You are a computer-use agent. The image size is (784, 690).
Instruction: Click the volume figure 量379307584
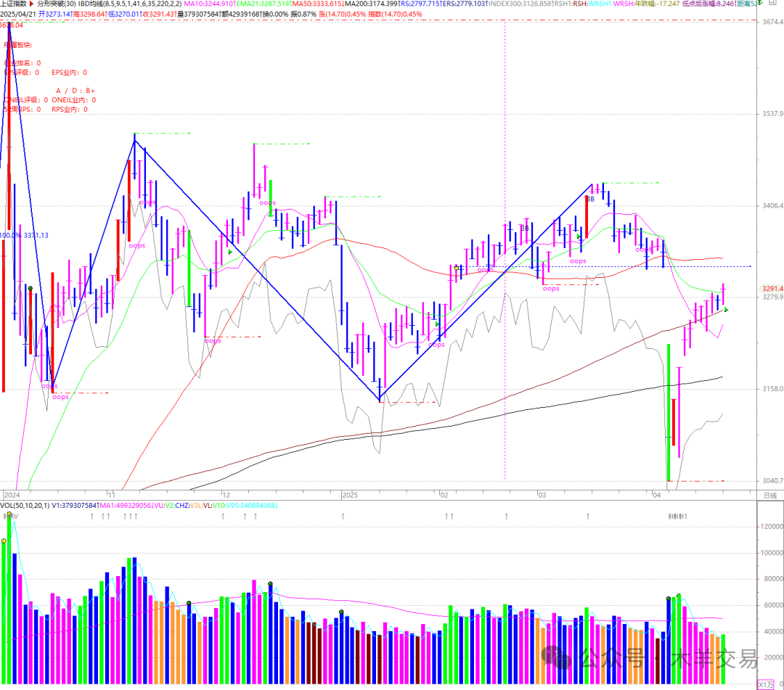pos(199,14)
